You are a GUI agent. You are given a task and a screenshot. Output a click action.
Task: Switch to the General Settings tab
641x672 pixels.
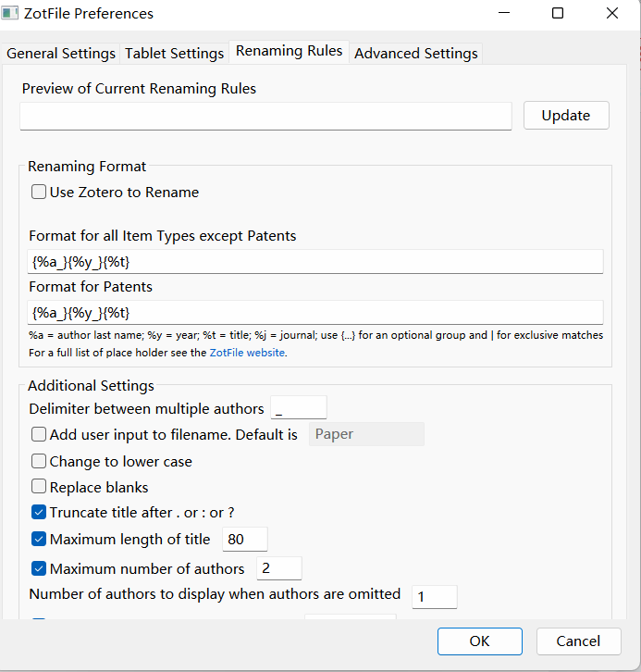pyautogui.click(x=61, y=54)
